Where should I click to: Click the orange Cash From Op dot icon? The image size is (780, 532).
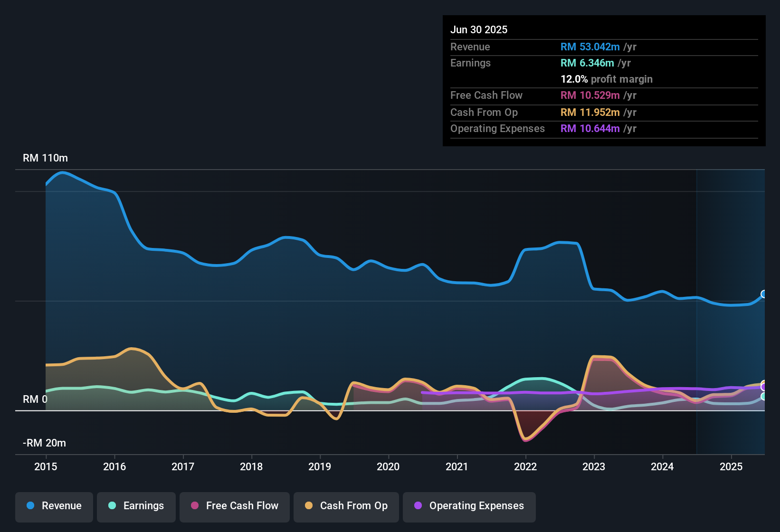tap(308, 506)
